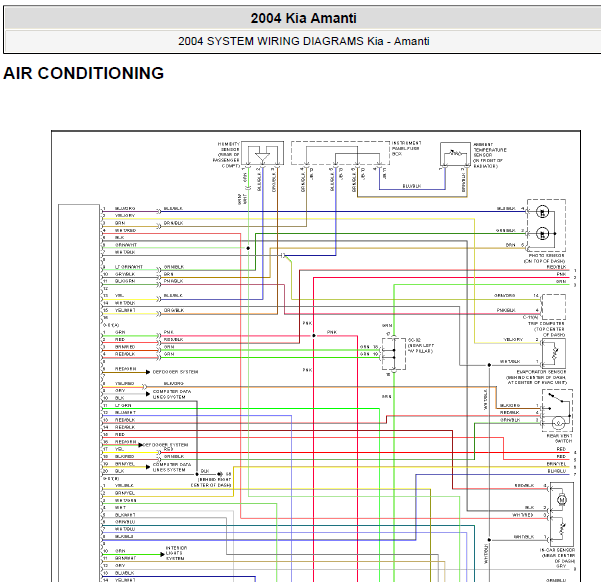Select the 'INSTRUMENT PANEL FUSE BOX' label
The width and height of the screenshot is (601, 582).
406,148
